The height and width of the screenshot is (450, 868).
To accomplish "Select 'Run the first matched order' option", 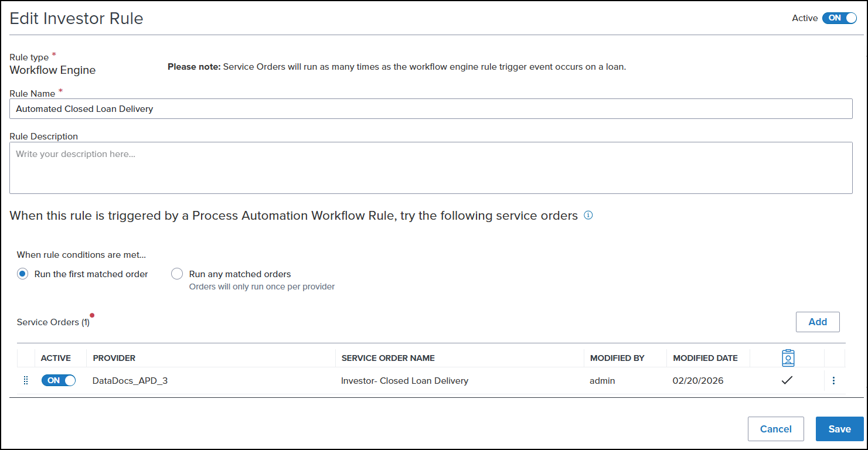I will pos(23,274).
